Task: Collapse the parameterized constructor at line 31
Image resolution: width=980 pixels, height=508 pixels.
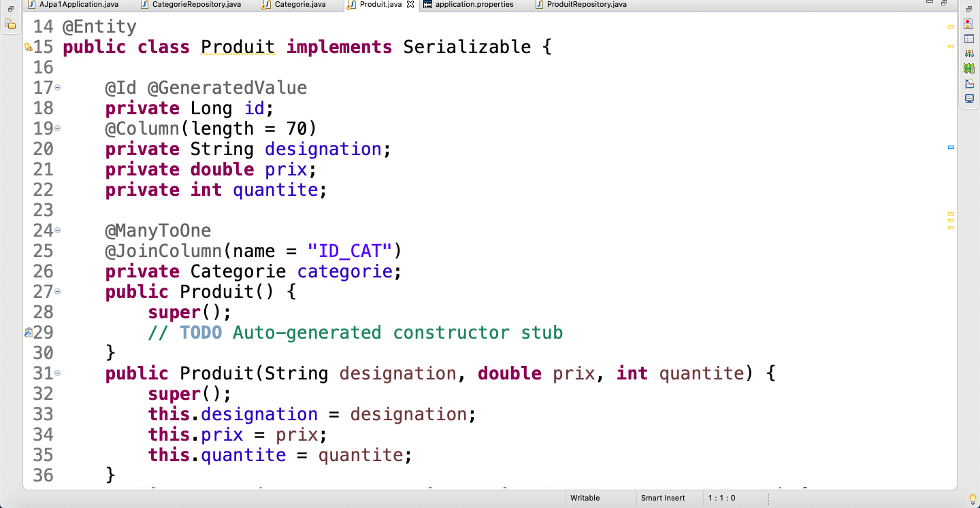Action: click(x=57, y=373)
